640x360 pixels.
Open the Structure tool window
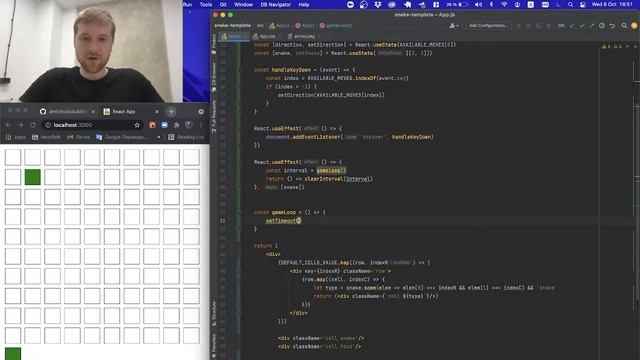pyautogui.click(x=213, y=313)
